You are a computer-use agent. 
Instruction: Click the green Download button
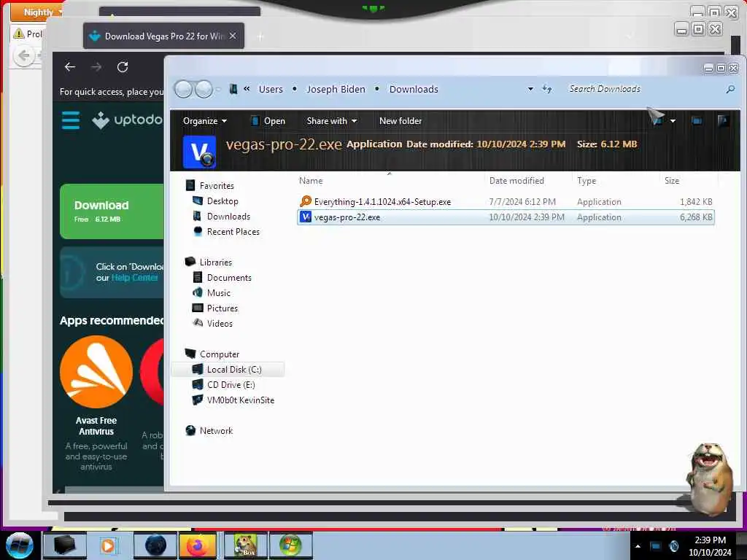pyautogui.click(x=112, y=211)
